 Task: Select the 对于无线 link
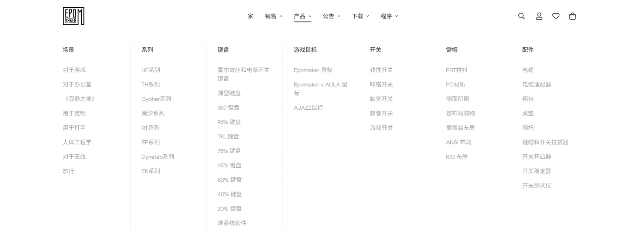(x=74, y=157)
